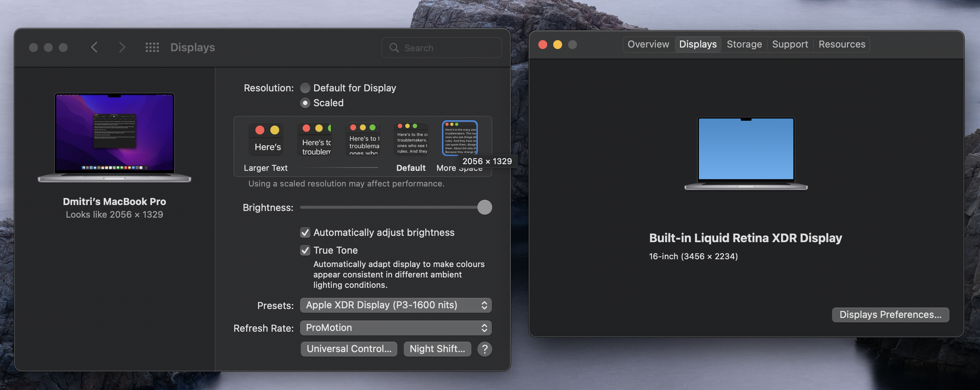The width and height of the screenshot is (980, 390).
Task: Toggle Automatically adjust brightness checkbox
Action: [x=305, y=233]
